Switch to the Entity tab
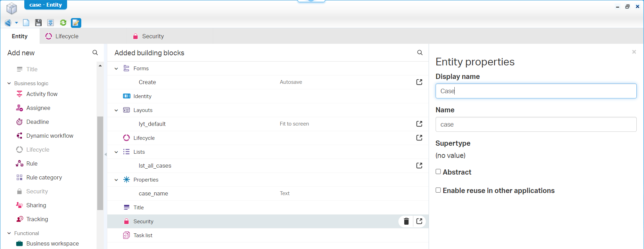 (x=20, y=36)
